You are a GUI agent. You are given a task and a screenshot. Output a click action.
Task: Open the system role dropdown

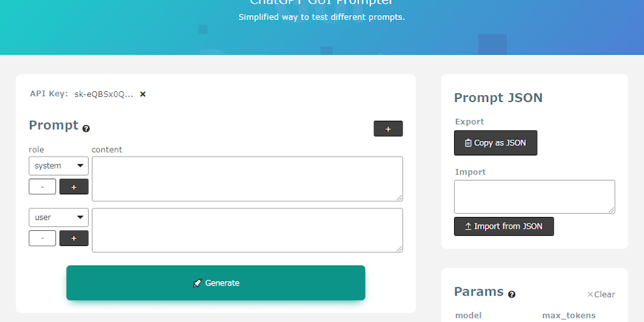pos(58,166)
